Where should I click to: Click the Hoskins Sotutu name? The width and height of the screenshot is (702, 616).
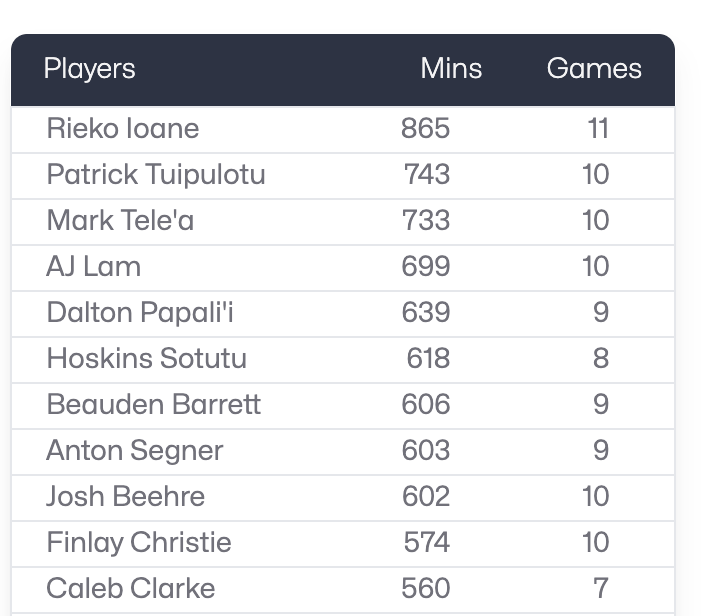click(147, 358)
